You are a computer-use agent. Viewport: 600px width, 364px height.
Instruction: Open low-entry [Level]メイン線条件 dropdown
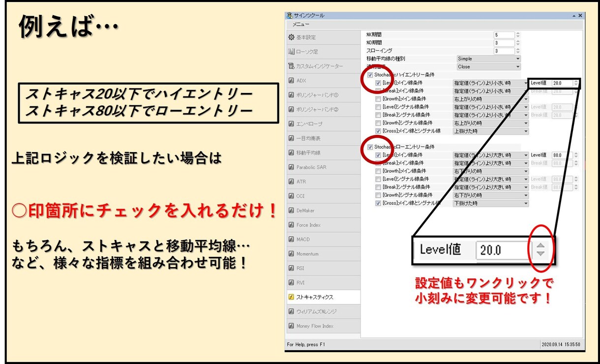(491, 155)
